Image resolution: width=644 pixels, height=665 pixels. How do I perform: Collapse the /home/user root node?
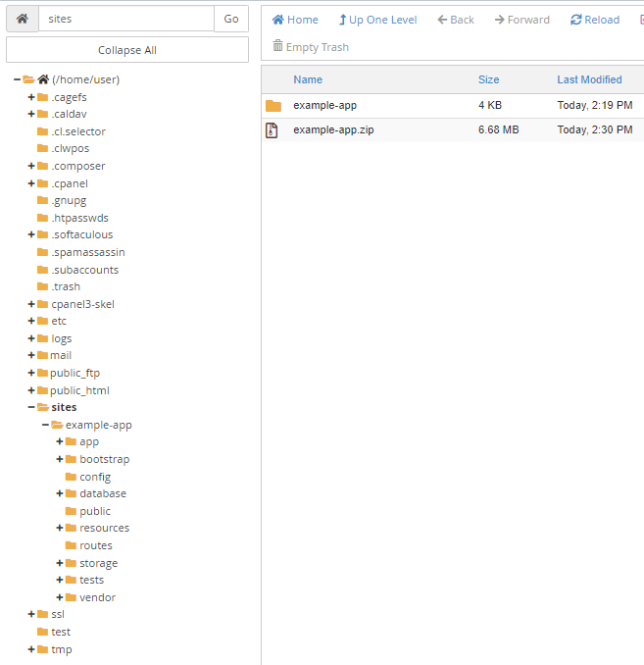tap(17, 79)
